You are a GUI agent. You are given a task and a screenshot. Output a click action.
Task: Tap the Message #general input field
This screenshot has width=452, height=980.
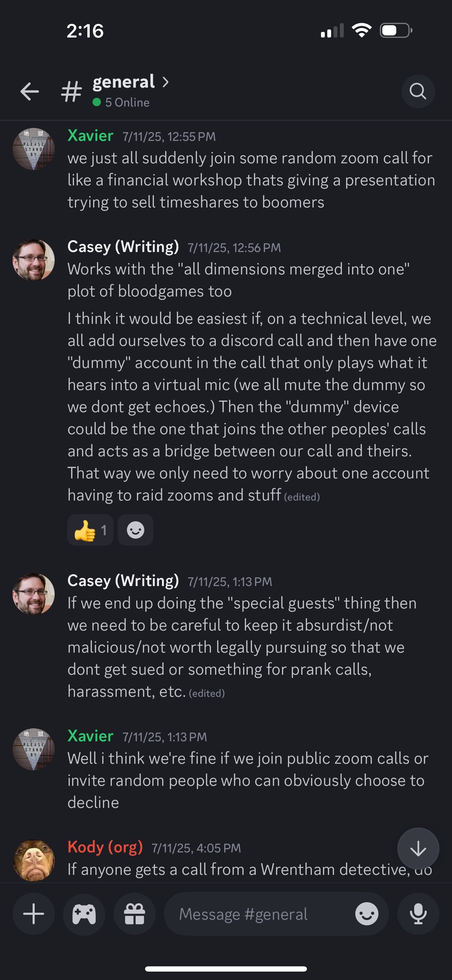259,914
